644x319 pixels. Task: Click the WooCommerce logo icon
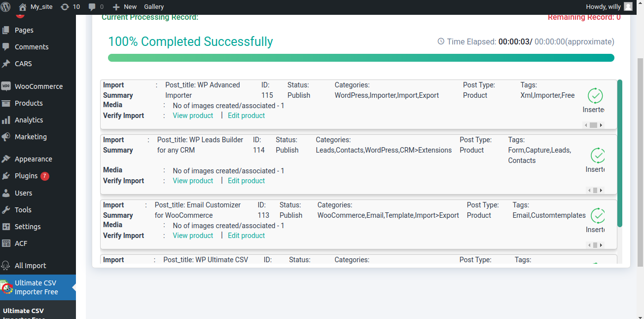point(6,86)
